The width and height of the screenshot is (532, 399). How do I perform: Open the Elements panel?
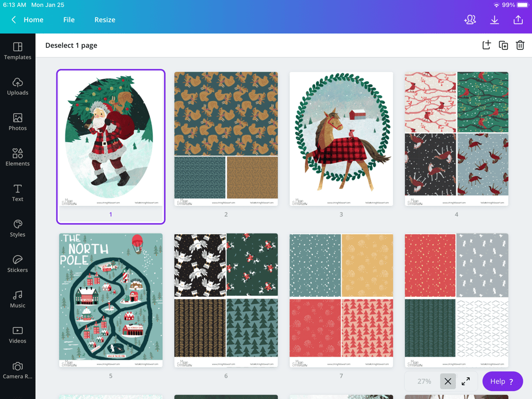click(x=18, y=158)
